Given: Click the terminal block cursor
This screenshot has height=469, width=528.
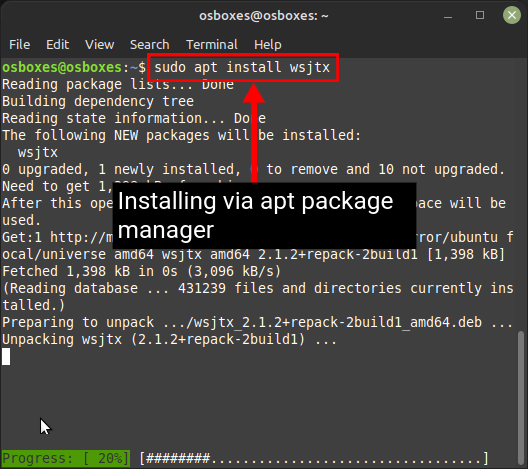Looking at the screenshot, I should pos(6,357).
